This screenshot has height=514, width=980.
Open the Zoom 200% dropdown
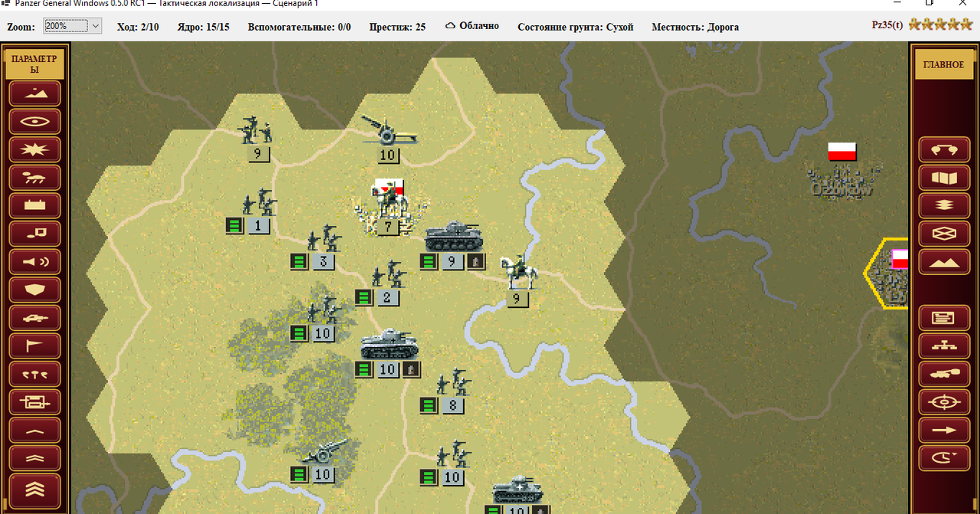click(73, 26)
